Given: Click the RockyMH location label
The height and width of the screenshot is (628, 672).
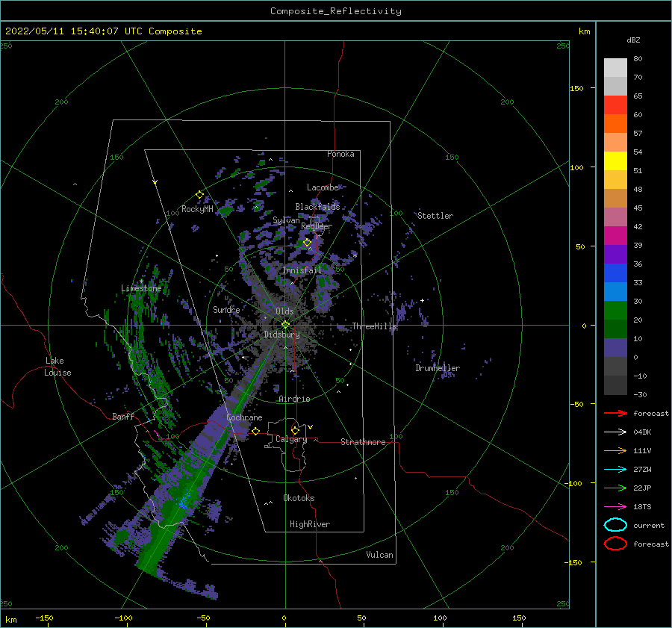Looking at the screenshot, I should (197, 209).
